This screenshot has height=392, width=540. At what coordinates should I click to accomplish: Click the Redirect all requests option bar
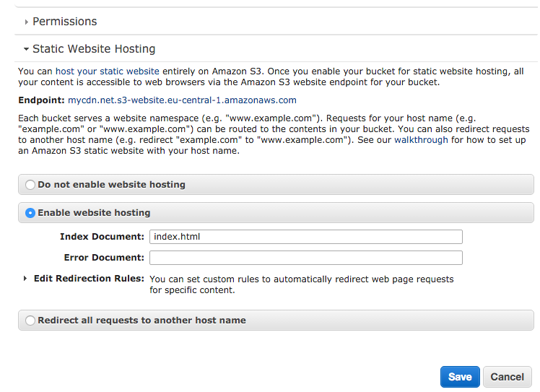[x=276, y=321]
